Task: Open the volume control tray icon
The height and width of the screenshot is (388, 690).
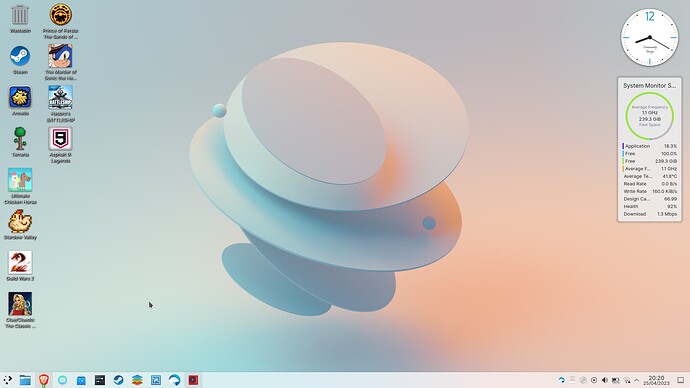Action: (605, 380)
